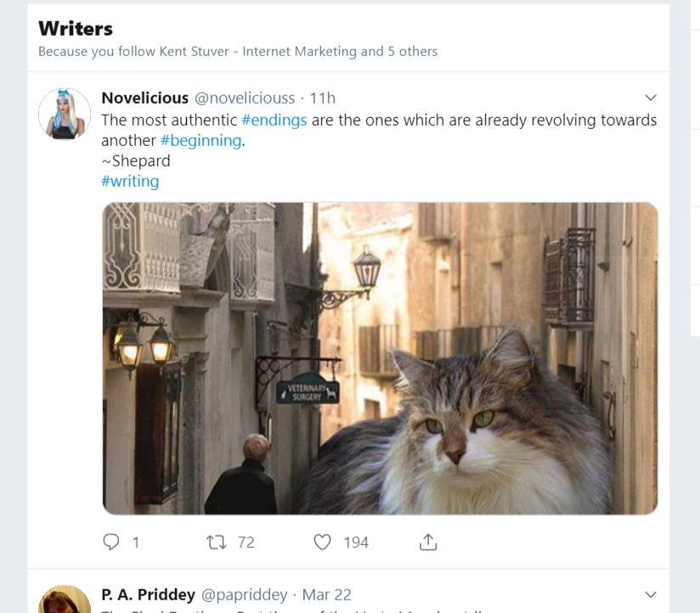
Task: Open the #writing hashtag
Action: point(130,181)
